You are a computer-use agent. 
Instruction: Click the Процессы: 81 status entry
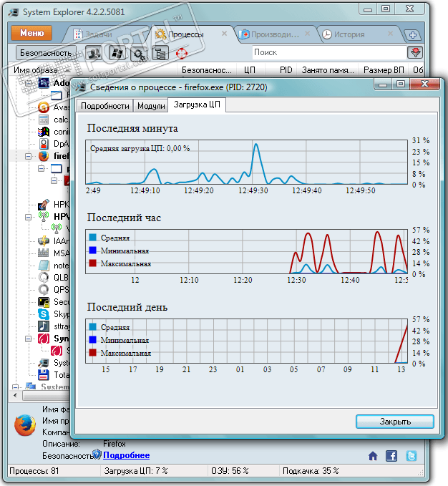(34, 471)
